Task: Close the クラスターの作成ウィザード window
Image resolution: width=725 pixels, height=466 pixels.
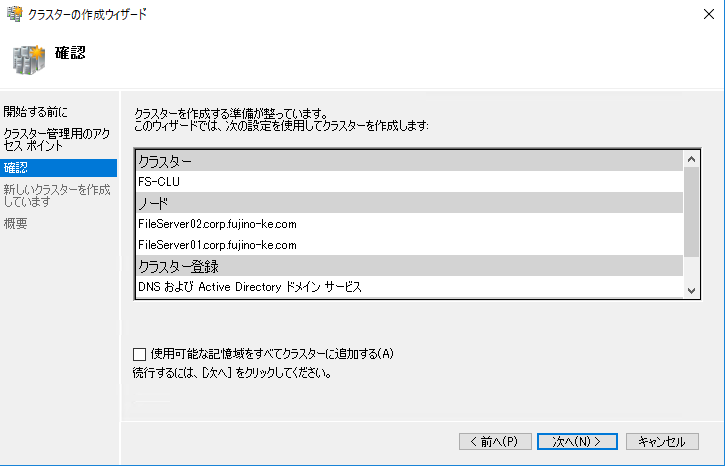Action: pos(708,14)
